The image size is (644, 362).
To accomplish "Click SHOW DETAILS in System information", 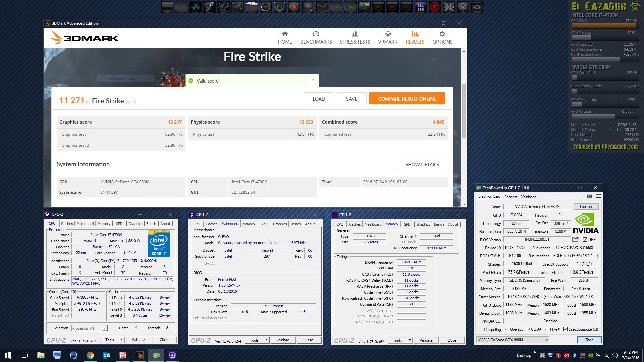I will coord(422,164).
